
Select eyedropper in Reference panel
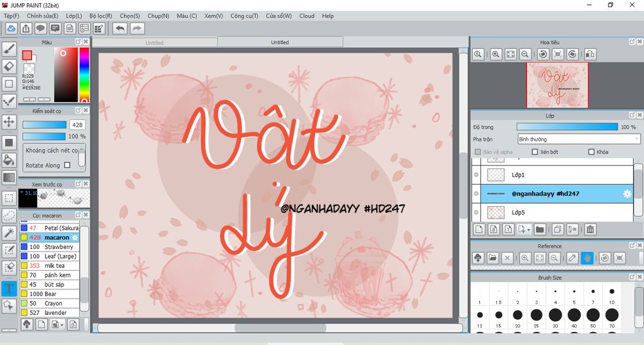click(x=572, y=258)
